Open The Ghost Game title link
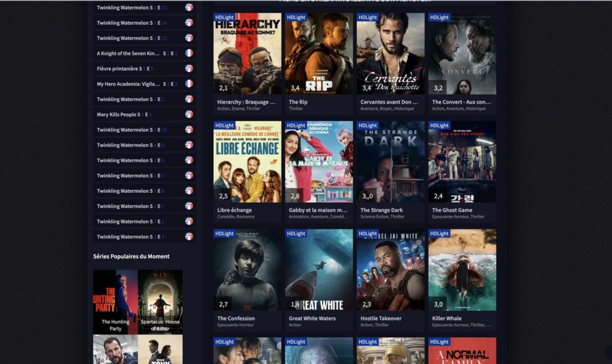This screenshot has width=612, height=364. (452, 210)
